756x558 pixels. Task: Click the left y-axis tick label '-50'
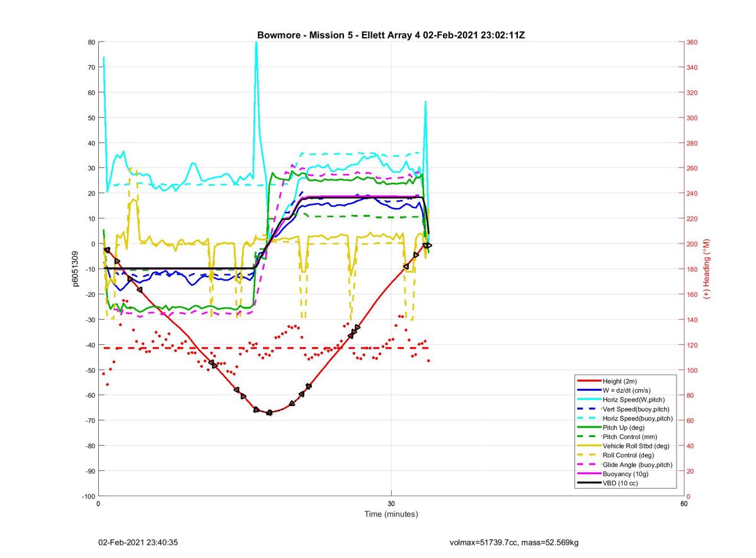coord(90,370)
